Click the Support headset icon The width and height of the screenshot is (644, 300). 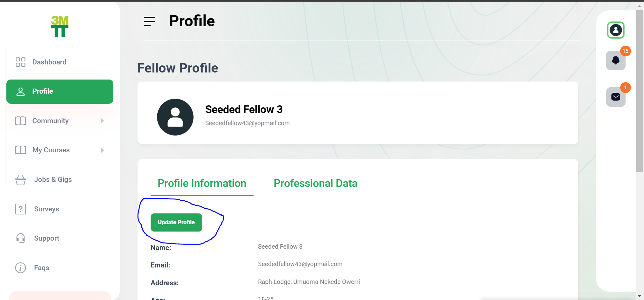(20, 238)
